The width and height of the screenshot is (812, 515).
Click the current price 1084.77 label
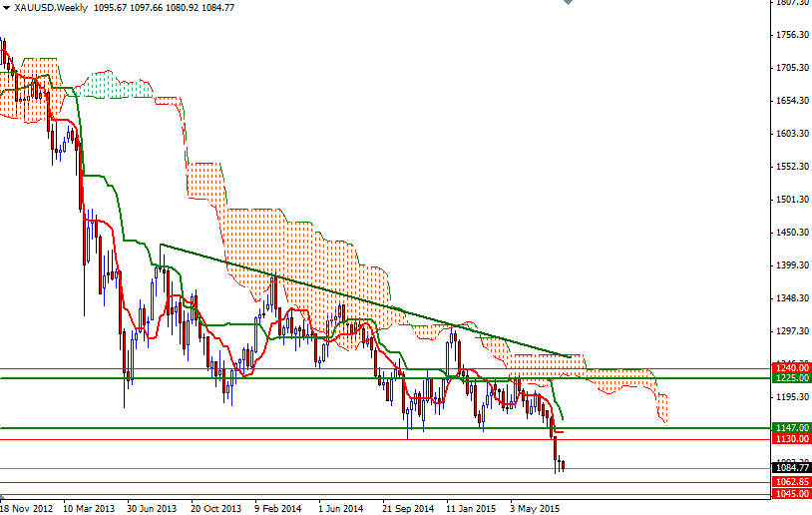[x=792, y=467]
